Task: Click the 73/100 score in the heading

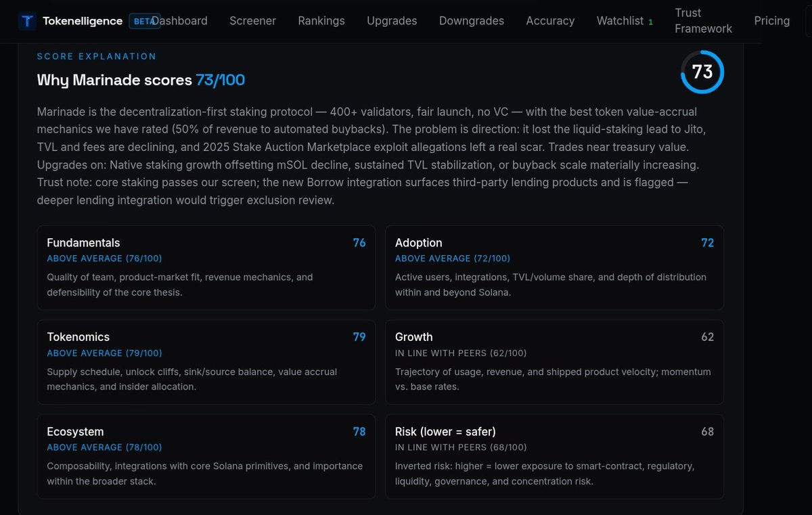Action: coord(221,80)
